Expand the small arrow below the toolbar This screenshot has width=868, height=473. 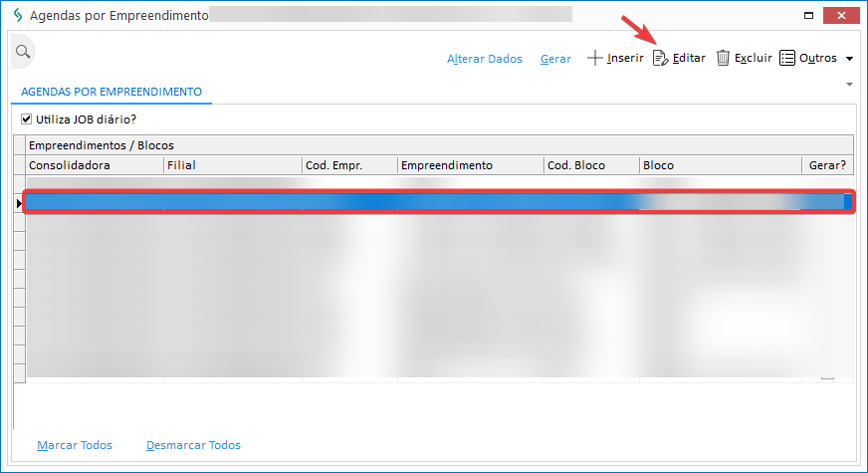[849, 85]
